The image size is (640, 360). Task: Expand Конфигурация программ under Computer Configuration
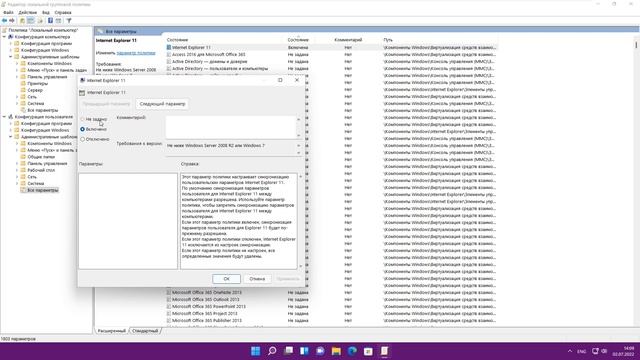pos(11,43)
